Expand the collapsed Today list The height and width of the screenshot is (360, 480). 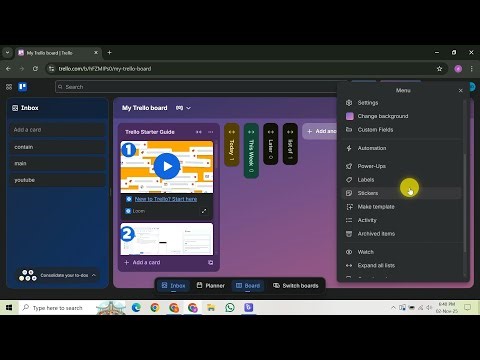point(232,144)
